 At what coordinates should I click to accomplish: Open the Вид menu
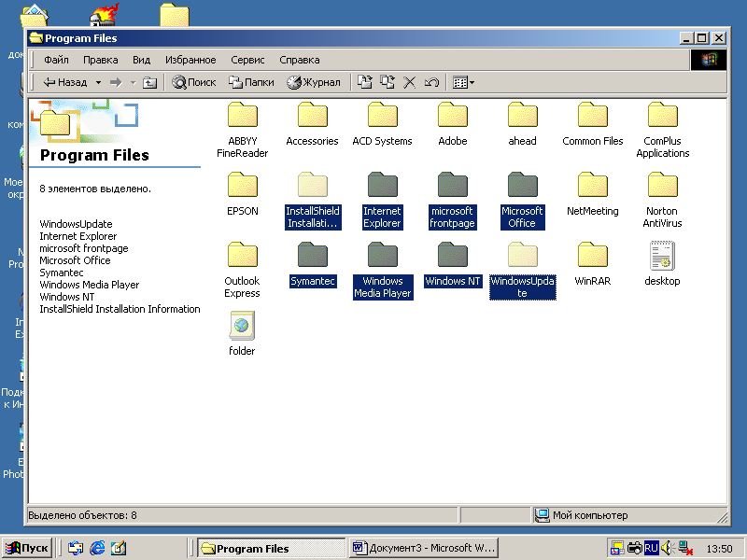click(x=142, y=60)
